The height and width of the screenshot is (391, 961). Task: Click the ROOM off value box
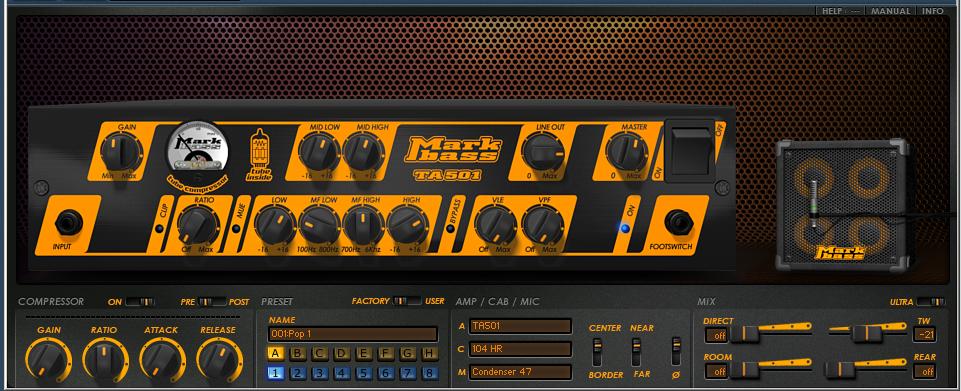716,371
